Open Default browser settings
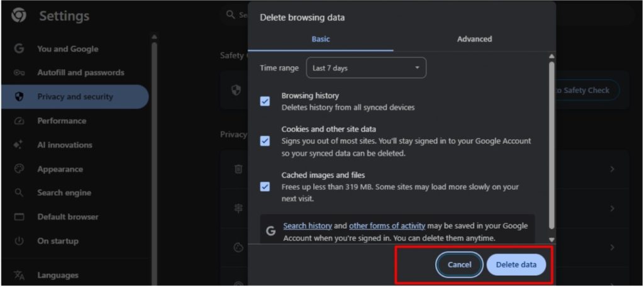This screenshot has width=644, height=287. pos(75,217)
